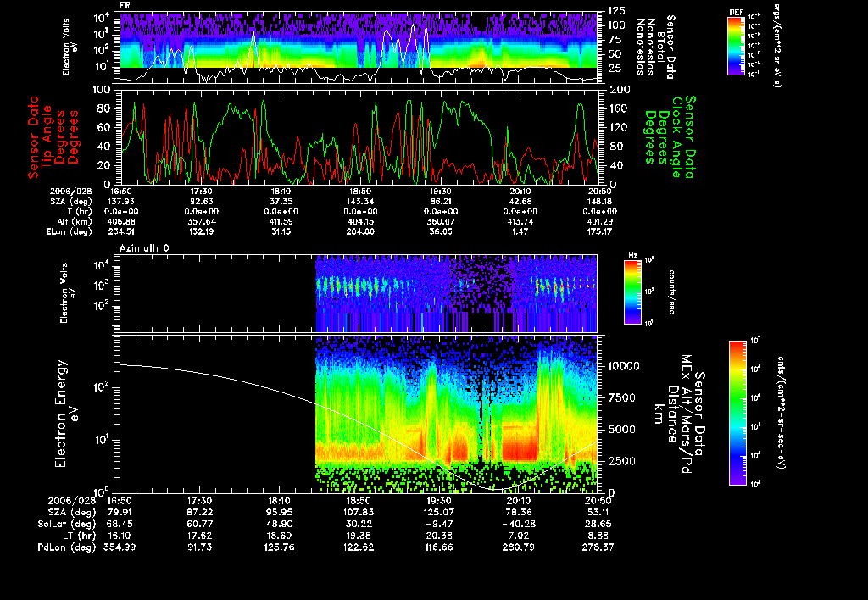Click the 10000 km distance tick label
The image size is (868, 600).
tap(624, 366)
